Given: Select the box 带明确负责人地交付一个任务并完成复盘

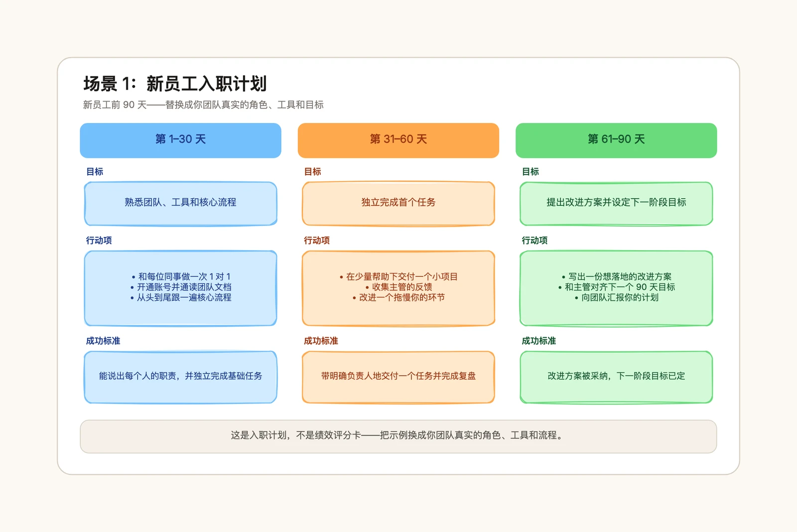Looking at the screenshot, I should [398, 377].
